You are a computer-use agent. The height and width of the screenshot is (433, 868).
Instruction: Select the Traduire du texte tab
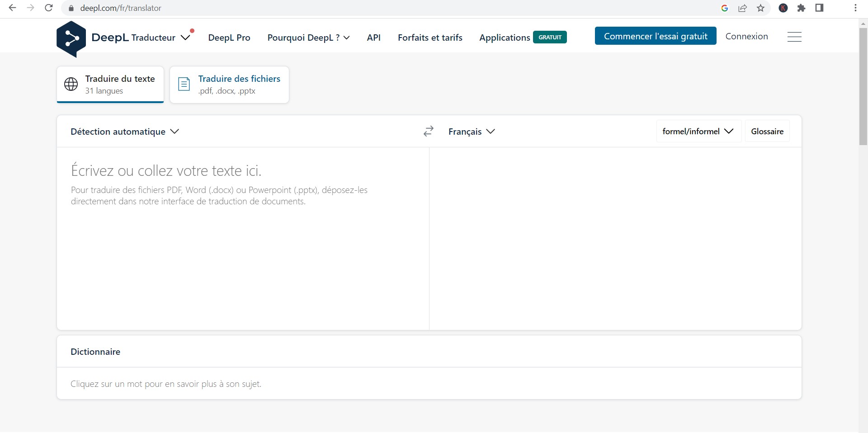110,85
